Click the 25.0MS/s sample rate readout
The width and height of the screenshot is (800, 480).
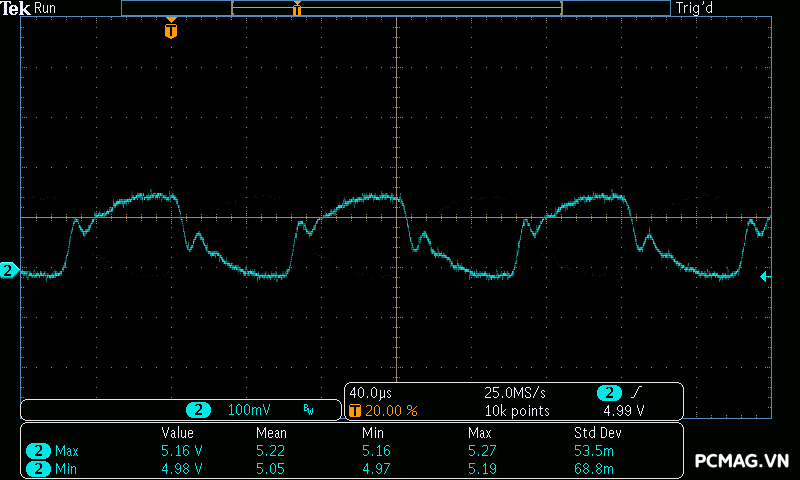[x=516, y=393]
